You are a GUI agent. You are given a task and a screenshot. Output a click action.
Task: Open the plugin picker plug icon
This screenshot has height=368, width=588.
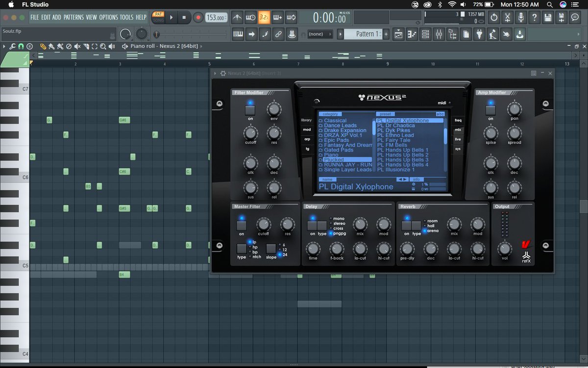480,34
